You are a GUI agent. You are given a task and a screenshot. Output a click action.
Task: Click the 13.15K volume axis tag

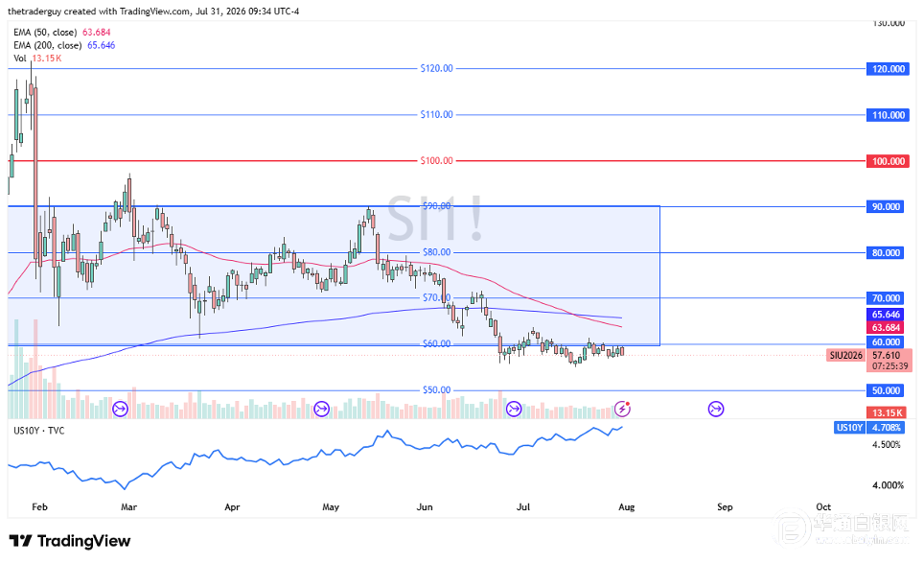click(888, 413)
